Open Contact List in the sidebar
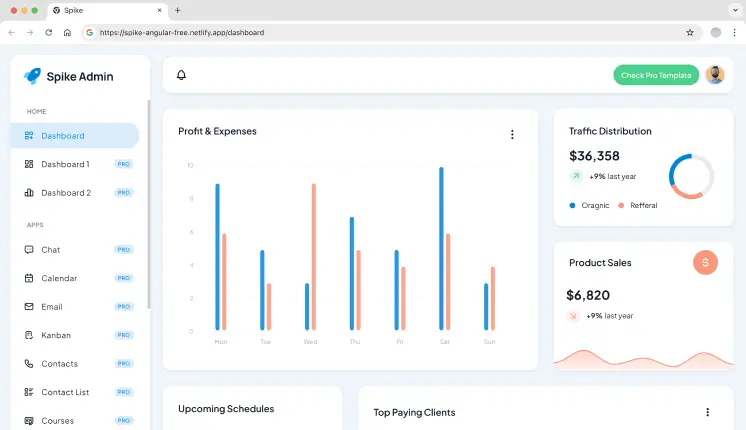This screenshot has height=430, width=746. pos(75,392)
